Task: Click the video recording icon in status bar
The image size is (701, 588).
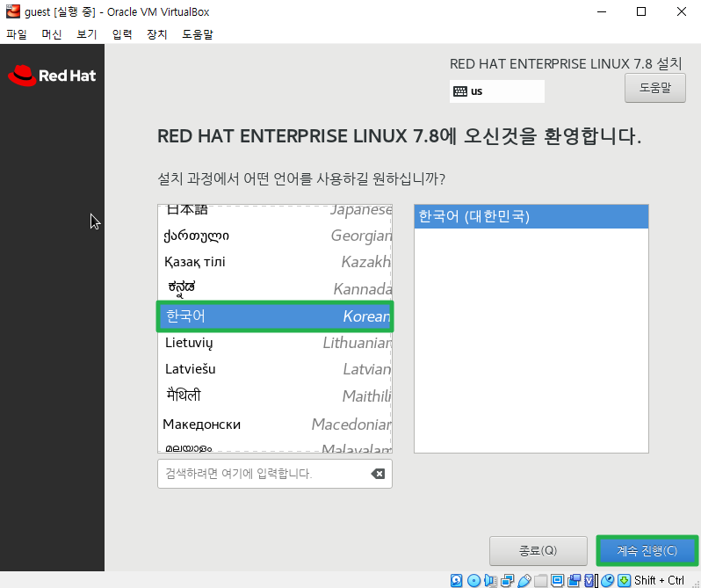Action: coord(574,580)
